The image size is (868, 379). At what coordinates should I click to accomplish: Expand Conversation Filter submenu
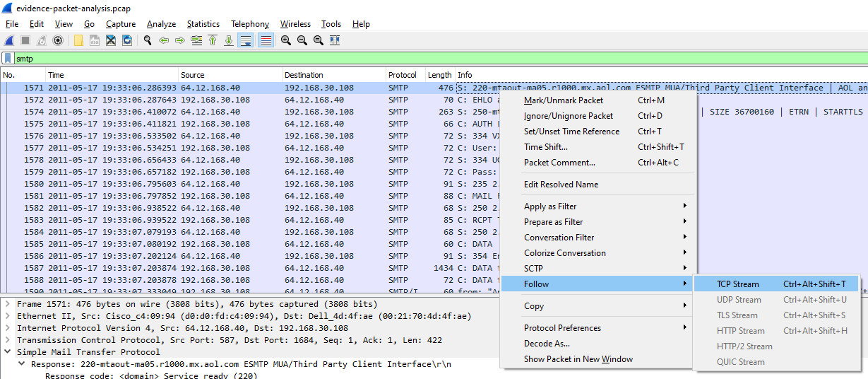(598, 238)
